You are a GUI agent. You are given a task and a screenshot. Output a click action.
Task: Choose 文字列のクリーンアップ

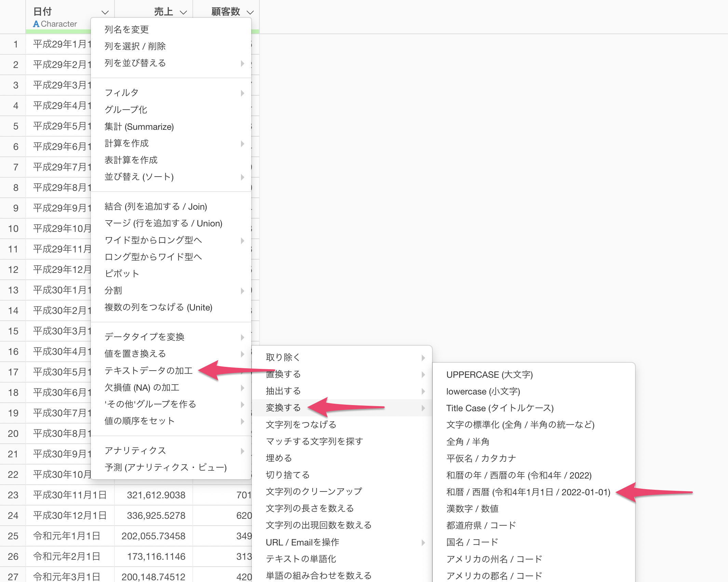[x=342, y=491]
